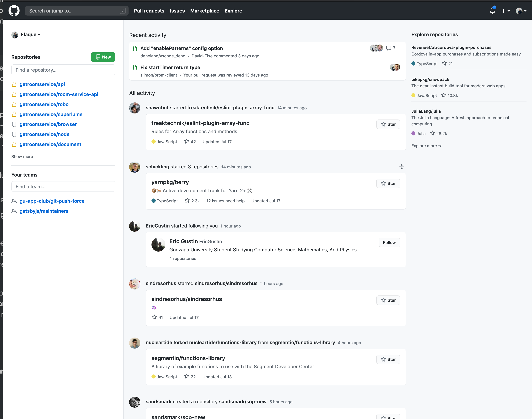This screenshot has height=419, width=532.
Task: Click team icon beside gu-app-club/git-push-force
Action: [x=14, y=201]
